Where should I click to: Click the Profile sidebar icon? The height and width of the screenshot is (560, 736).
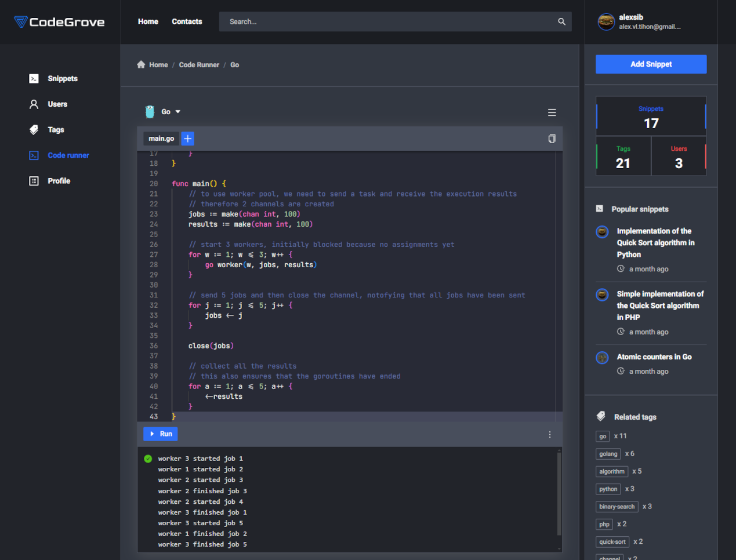click(x=34, y=181)
